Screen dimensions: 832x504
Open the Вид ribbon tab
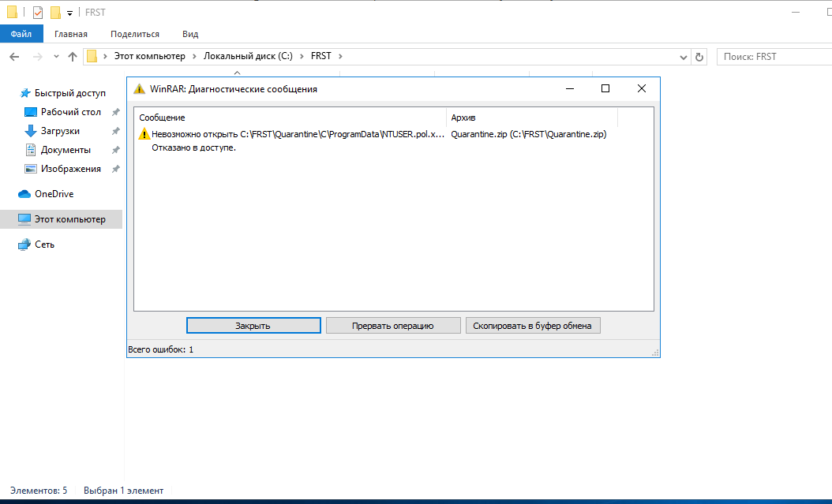(x=190, y=34)
